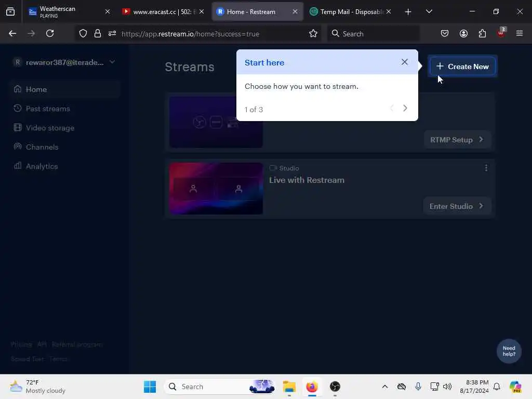Open the weather widget on taskbar
Viewport: 532px width, 399px height.
tap(37, 387)
